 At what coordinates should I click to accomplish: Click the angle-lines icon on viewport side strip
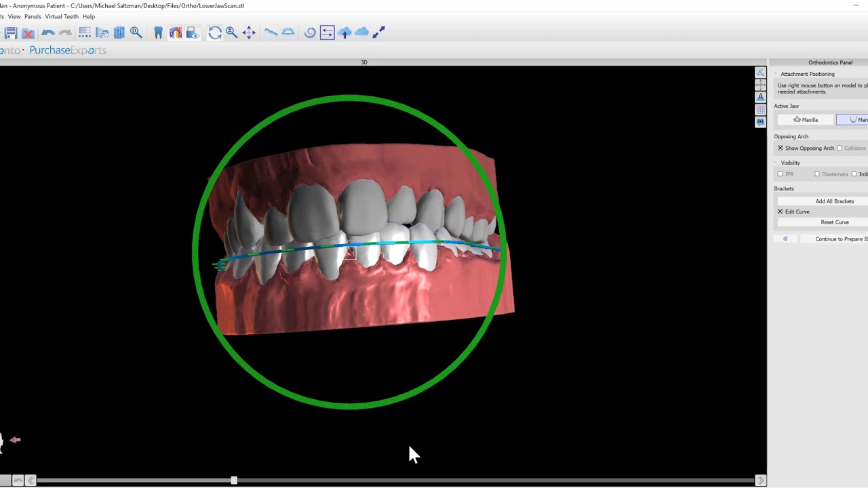click(760, 73)
